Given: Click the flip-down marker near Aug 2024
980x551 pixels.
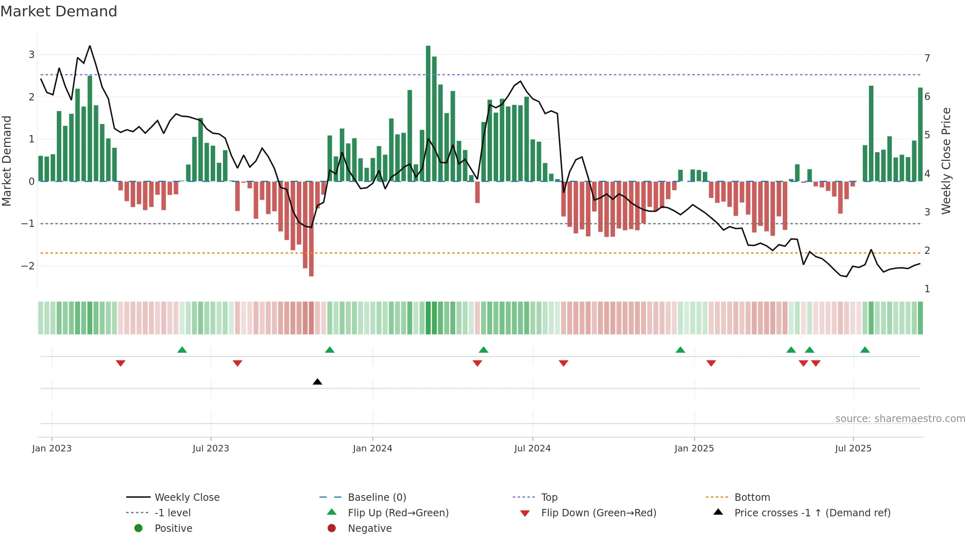Looking at the screenshot, I should [563, 363].
